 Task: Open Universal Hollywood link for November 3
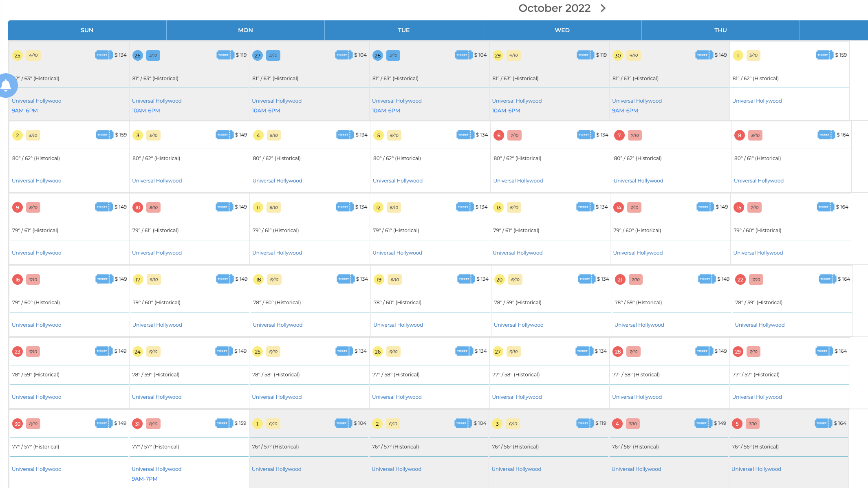tap(516, 469)
